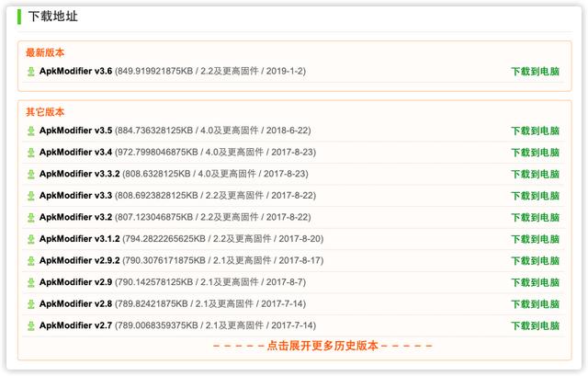The height and width of the screenshot is (376, 588).
Task: Click 下载到电脑 for ApkModifier v2.9.2
Action: tap(535, 261)
